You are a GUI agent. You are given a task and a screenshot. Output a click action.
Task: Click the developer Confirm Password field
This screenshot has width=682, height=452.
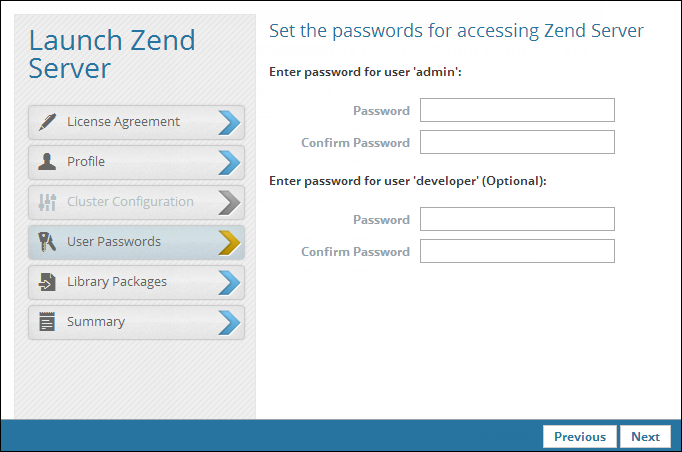(x=517, y=251)
